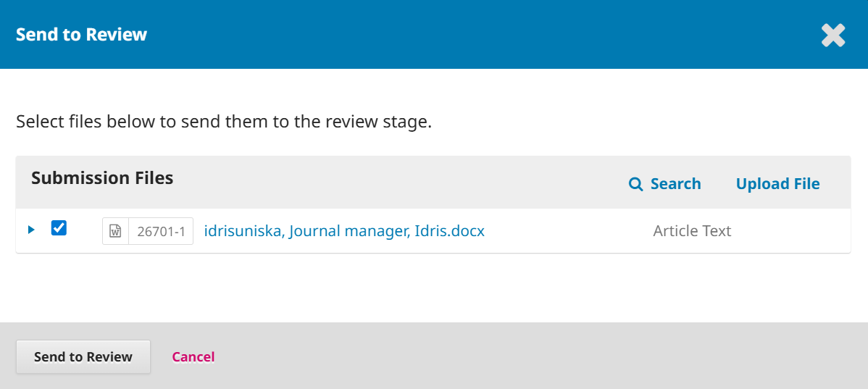Click the Word document file icon
868x389 pixels.
[x=115, y=231]
